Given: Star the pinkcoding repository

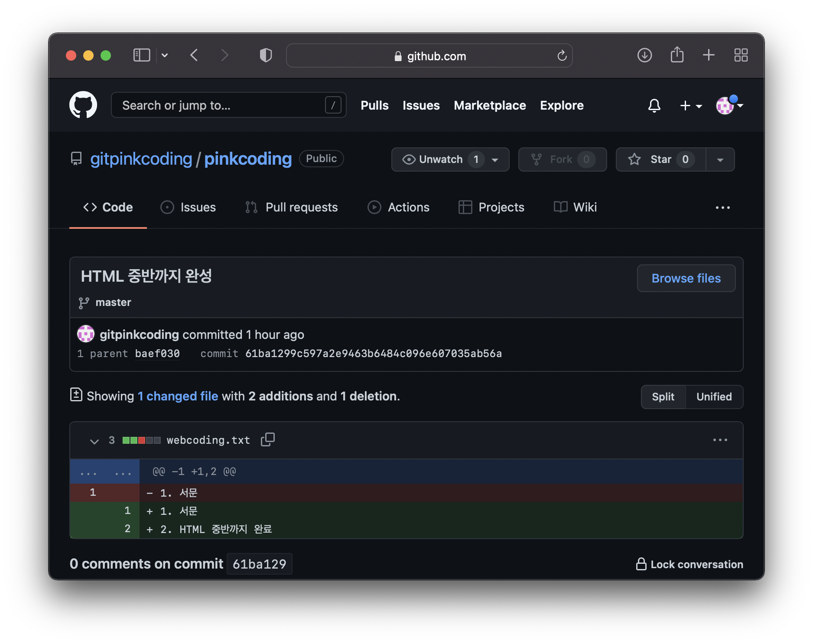Looking at the screenshot, I should (x=661, y=159).
